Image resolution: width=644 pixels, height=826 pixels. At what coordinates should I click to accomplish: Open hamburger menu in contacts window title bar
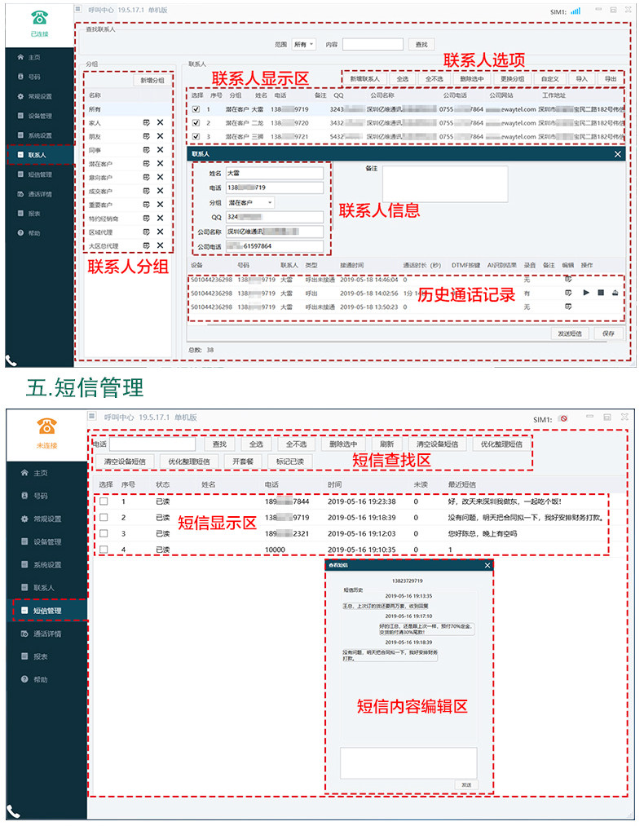click(78, 9)
